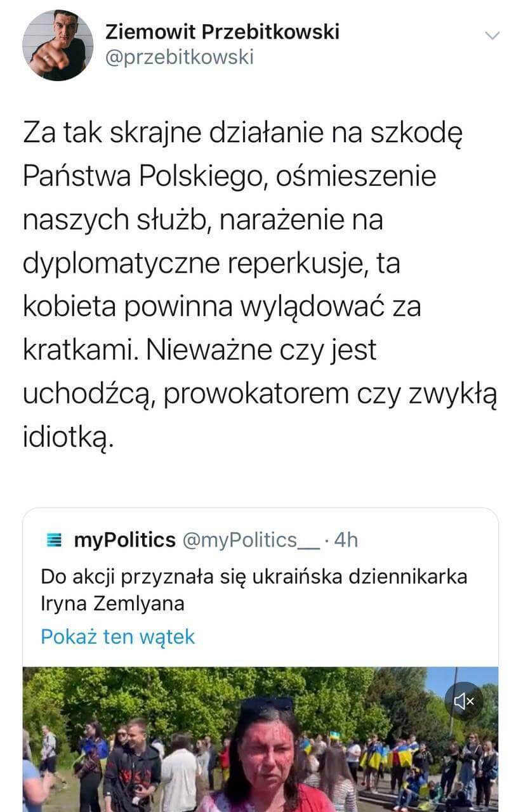Open the "4h" timestamp of quoted tweet
This screenshot has height=812, width=521.
[346, 540]
